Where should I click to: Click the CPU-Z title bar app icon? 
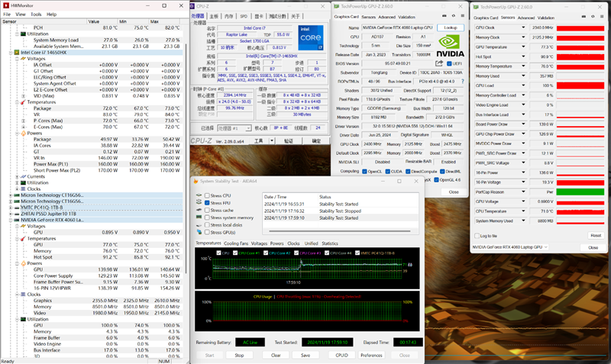coord(193,6)
